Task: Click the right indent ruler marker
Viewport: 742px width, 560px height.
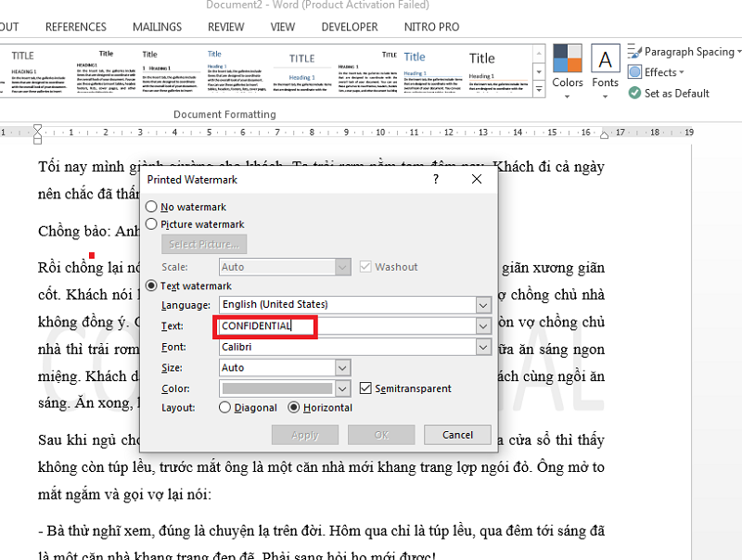Action: click(605, 135)
